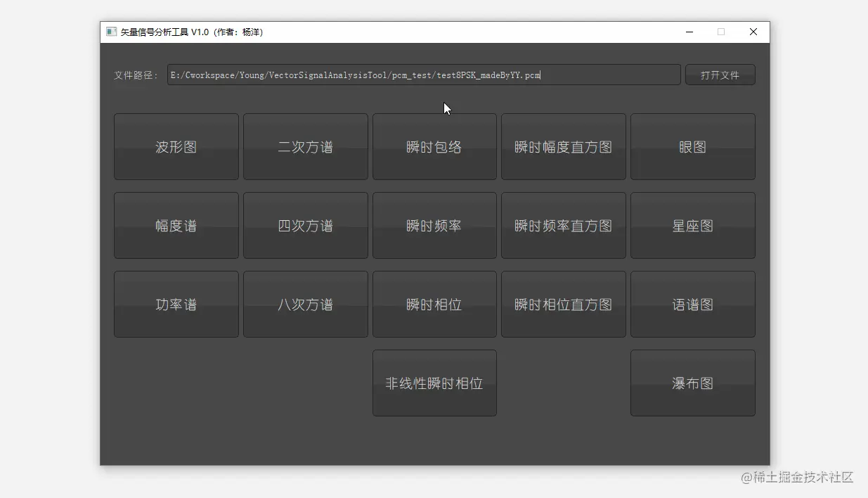
Task: Click the 八次方谱 button
Action: (x=305, y=304)
